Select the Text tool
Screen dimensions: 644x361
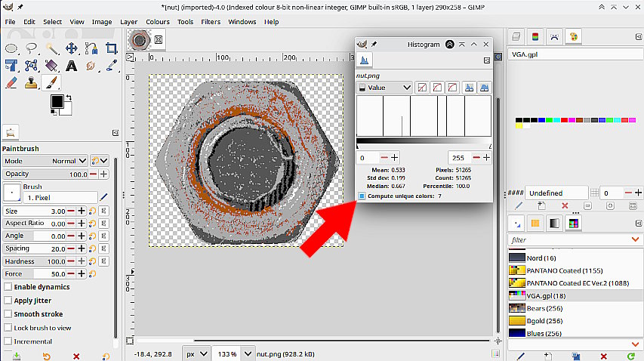pos(72,66)
